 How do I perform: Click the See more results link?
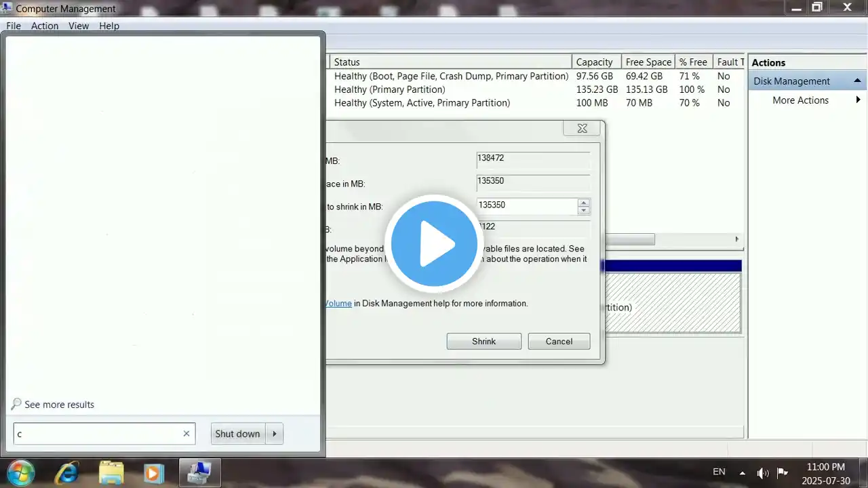click(x=59, y=405)
